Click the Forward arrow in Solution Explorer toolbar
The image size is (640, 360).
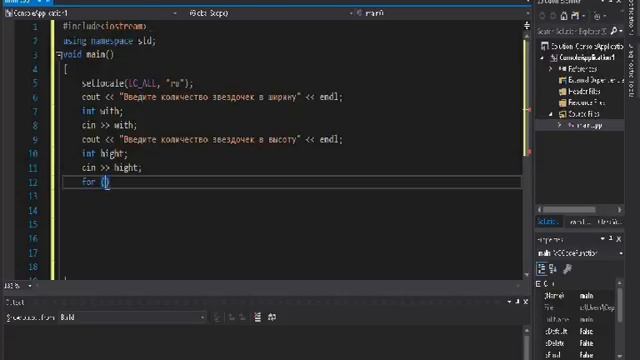pos(553,16)
